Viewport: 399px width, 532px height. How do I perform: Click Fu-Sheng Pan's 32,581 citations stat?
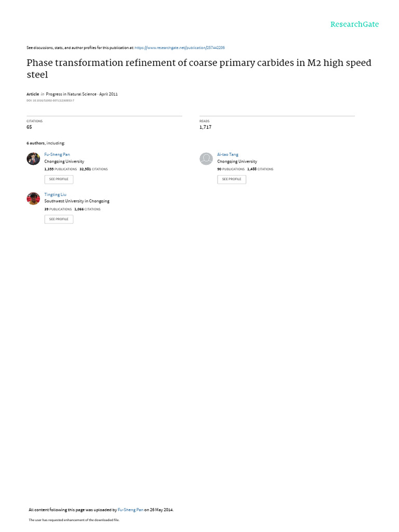coord(94,169)
